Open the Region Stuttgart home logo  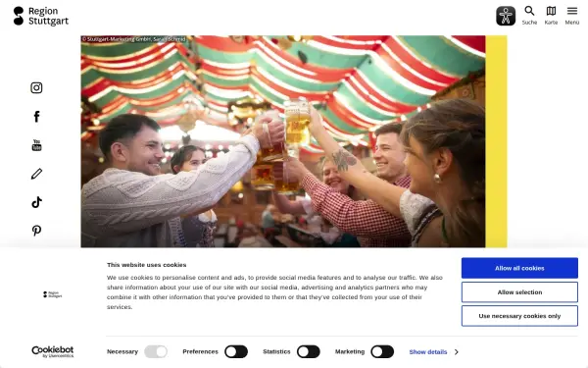[x=41, y=16]
